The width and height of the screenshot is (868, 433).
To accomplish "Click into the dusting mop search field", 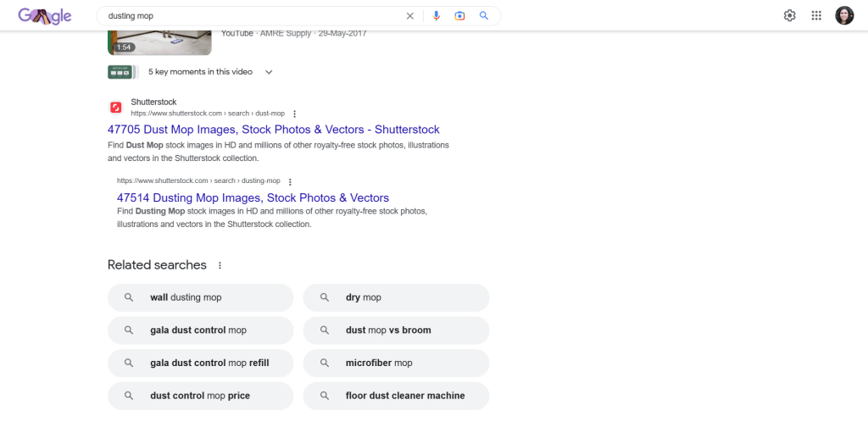I will 254,16.
